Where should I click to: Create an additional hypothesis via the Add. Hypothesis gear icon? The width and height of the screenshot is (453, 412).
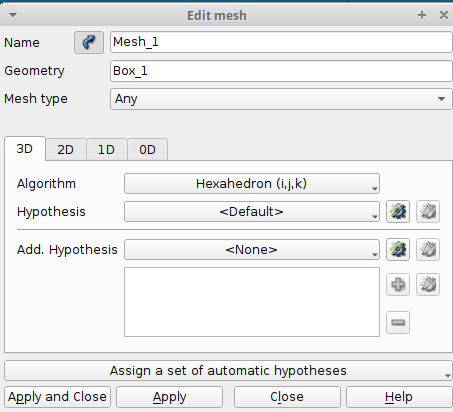pyautogui.click(x=398, y=249)
